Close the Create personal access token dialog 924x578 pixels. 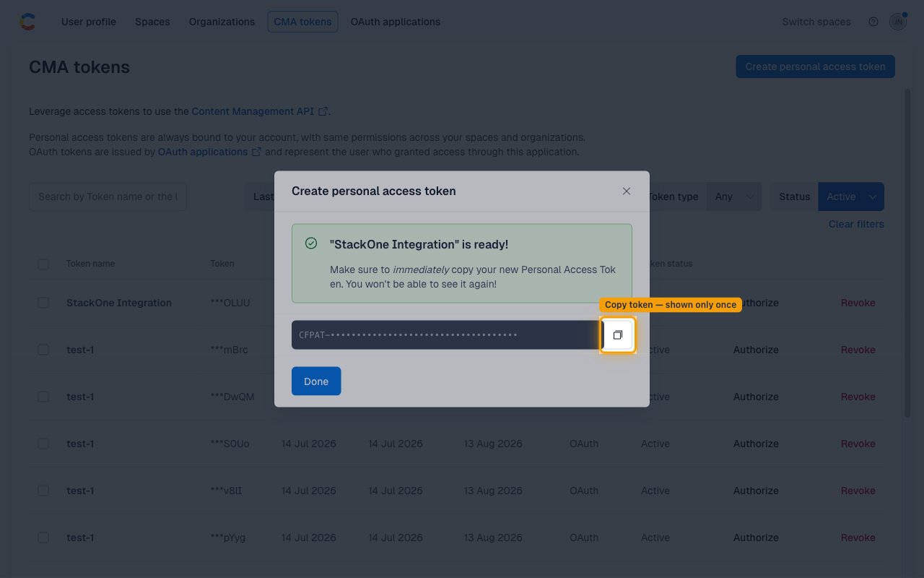[627, 191]
